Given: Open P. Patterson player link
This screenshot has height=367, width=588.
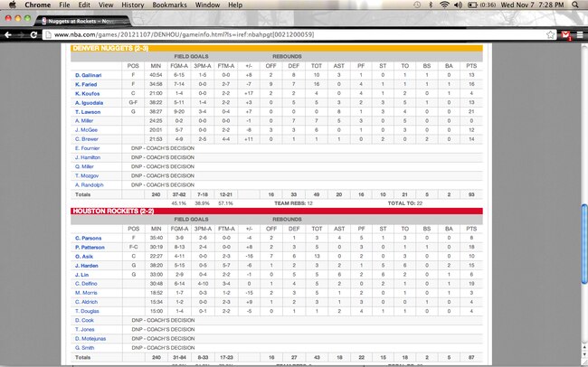Looking at the screenshot, I should (90, 248).
